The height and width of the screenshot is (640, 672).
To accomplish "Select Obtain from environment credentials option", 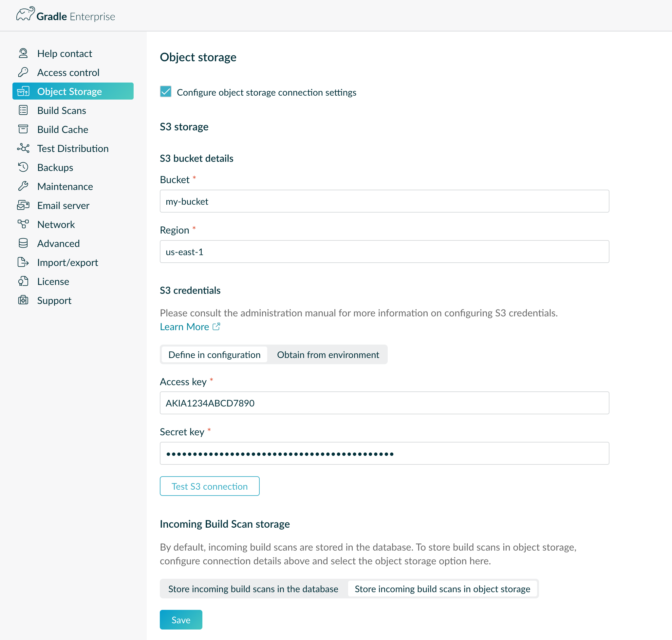I will [x=327, y=354].
